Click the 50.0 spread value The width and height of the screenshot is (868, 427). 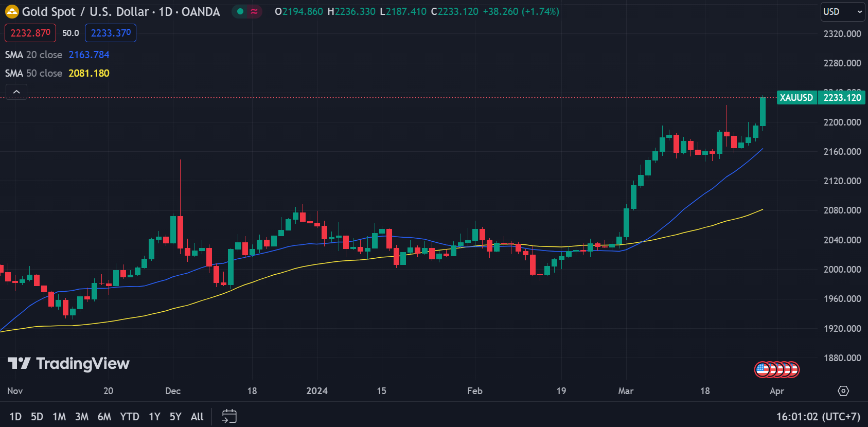(x=70, y=33)
